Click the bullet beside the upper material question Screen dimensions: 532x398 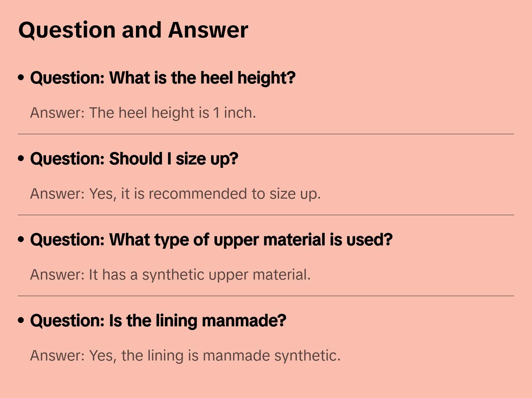click(21, 239)
